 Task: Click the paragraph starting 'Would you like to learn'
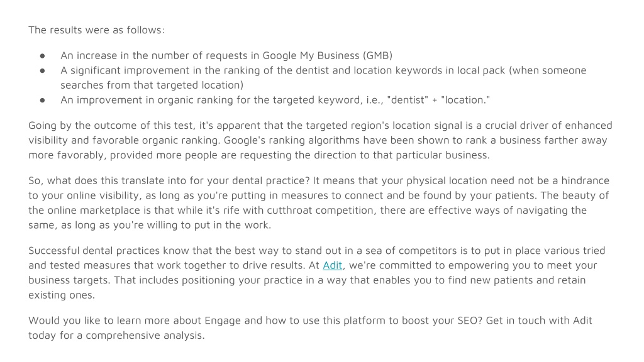[x=310, y=327]
